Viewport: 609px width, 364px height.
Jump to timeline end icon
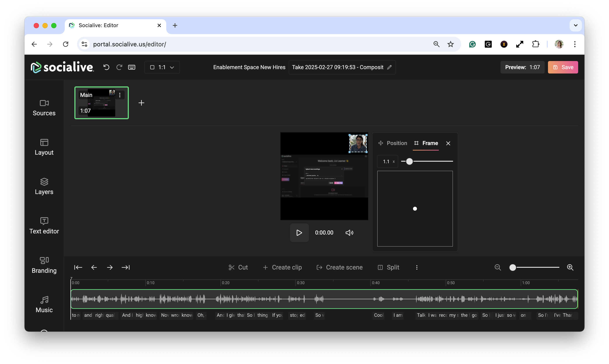126,267
